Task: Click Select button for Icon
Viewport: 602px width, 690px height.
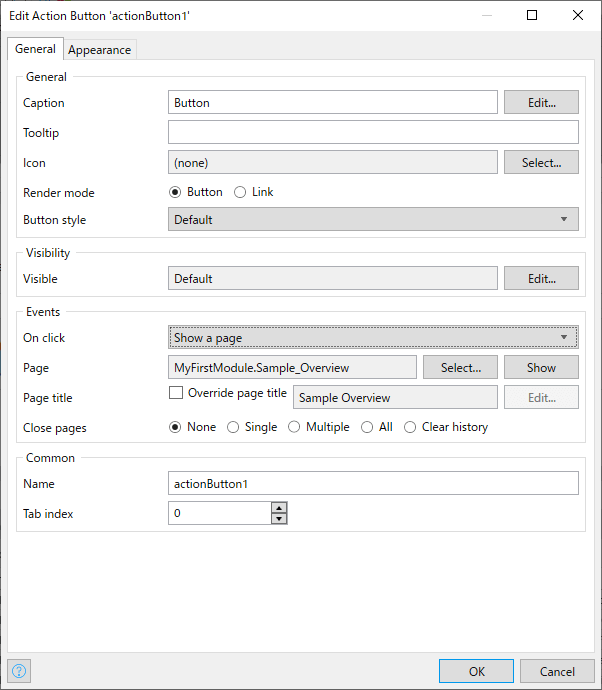Action: [541, 162]
